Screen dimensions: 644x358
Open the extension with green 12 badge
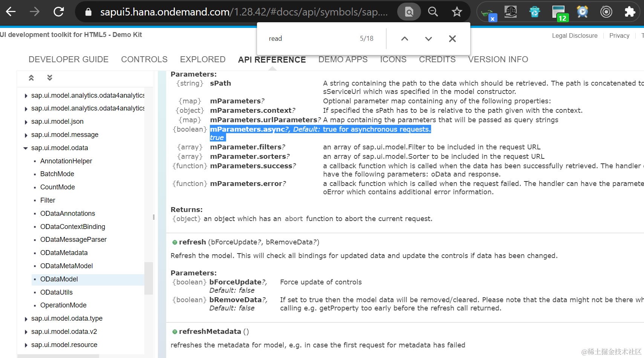(559, 13)
